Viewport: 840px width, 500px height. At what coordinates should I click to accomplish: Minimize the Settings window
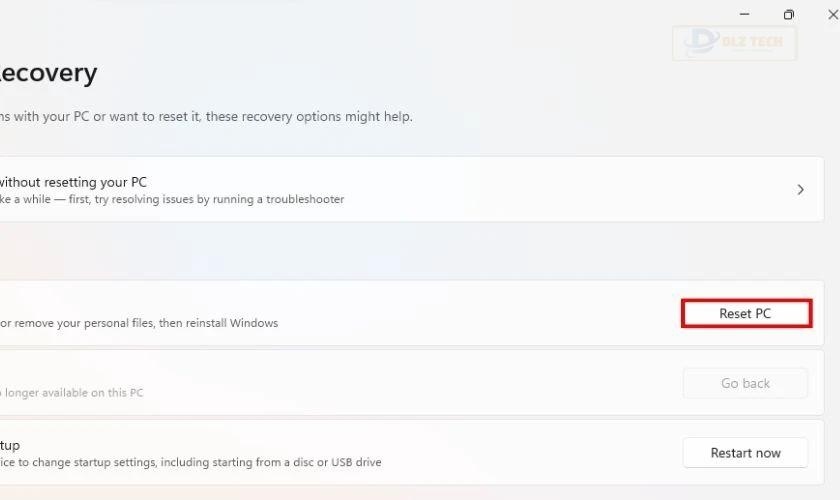(745, 14)
